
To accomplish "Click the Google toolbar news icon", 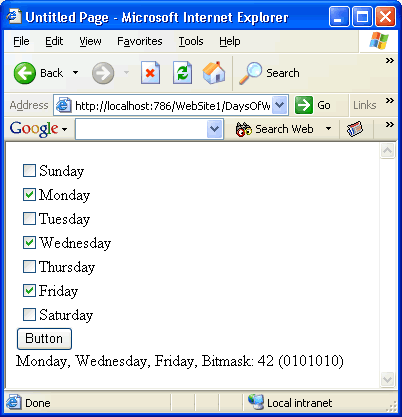I will [x=355, y=129].
